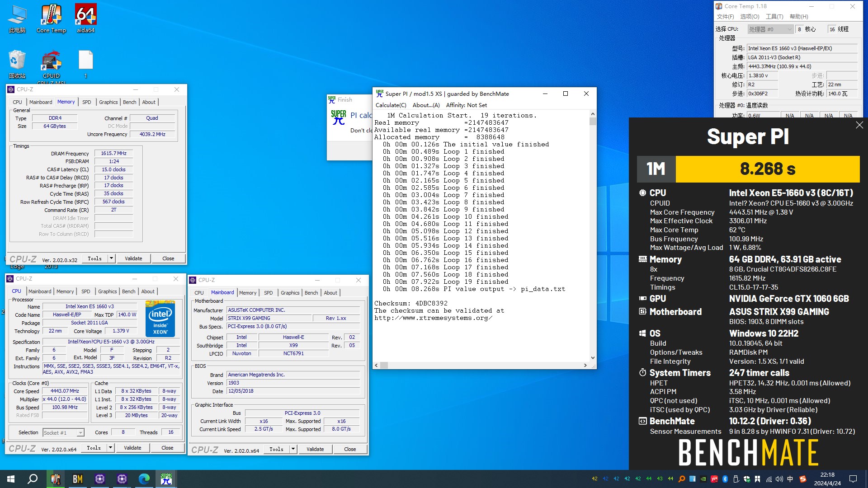This screenshot has height=488, width=868.
Task: Click the BIOS Version 1903 field
Action: 293,383
